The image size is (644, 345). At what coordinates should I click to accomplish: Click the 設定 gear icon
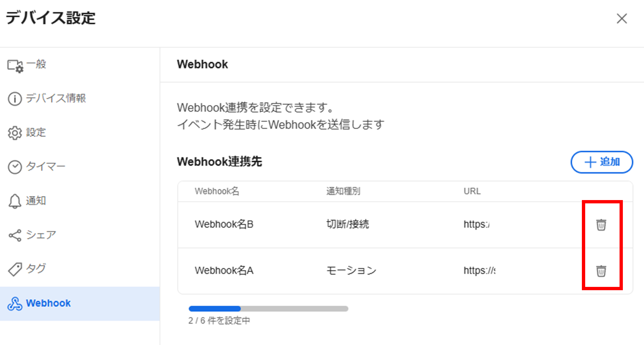[x=15, y=133]
